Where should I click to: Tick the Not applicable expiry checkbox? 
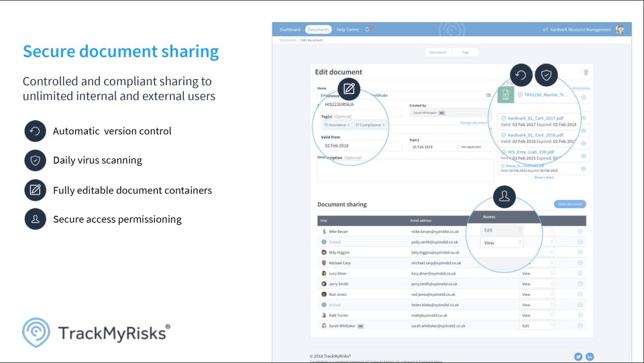coord(458,146)
